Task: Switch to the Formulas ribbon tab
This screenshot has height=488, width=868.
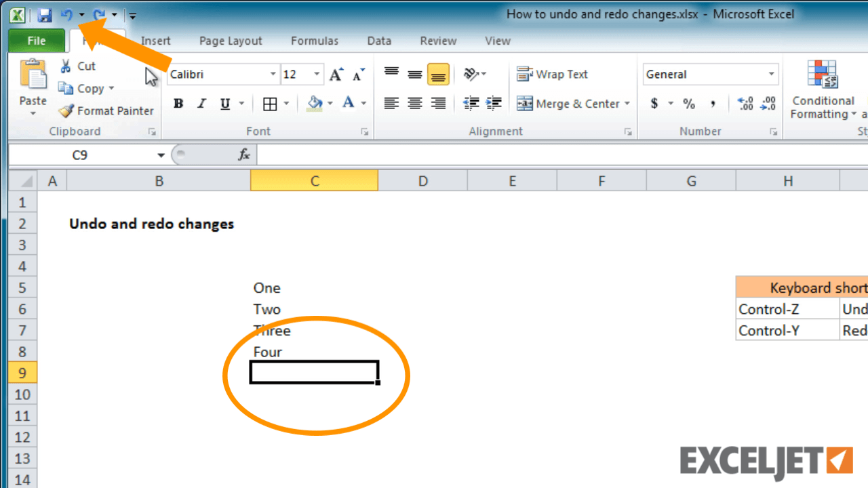Action: [314, 41]
